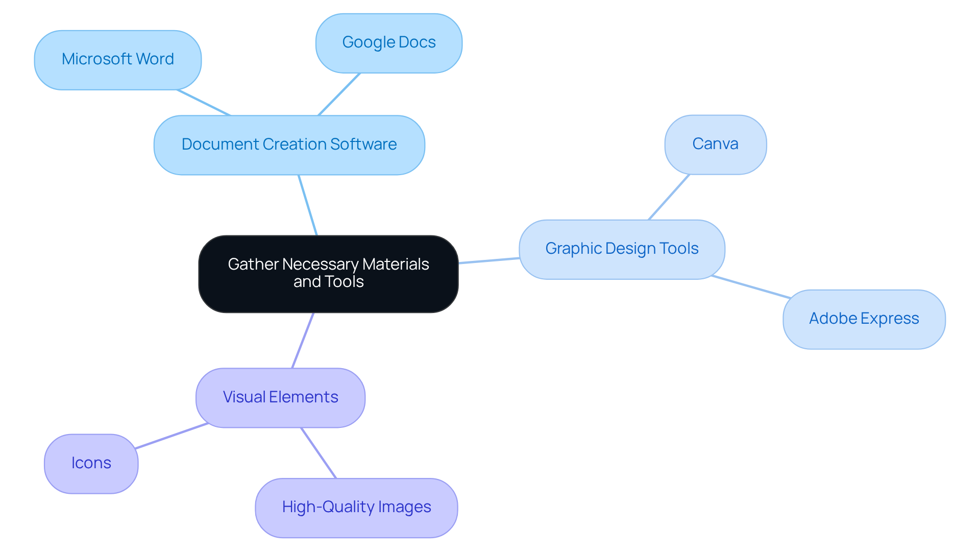Click connector from center to Visual Elements
Screen dimensions: 980x553
tap(303, 340)
